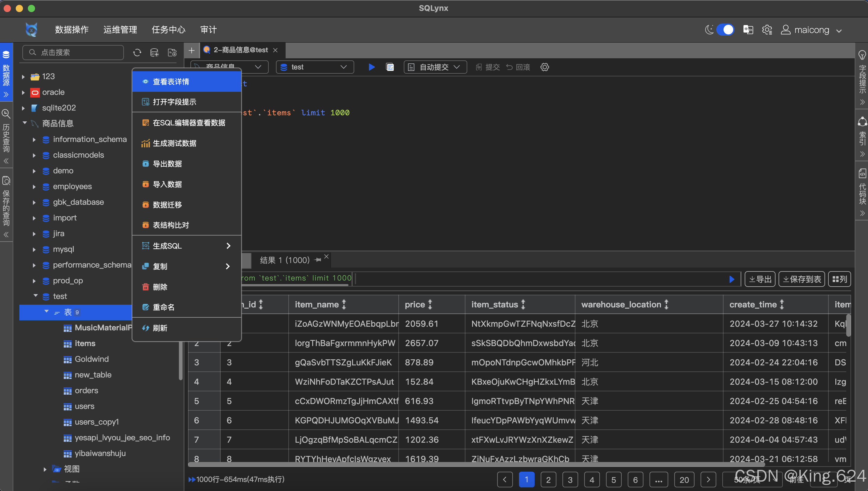This screenshot has height=491, width=868.
Task: Sort by the price column
Action: point(430,304)
